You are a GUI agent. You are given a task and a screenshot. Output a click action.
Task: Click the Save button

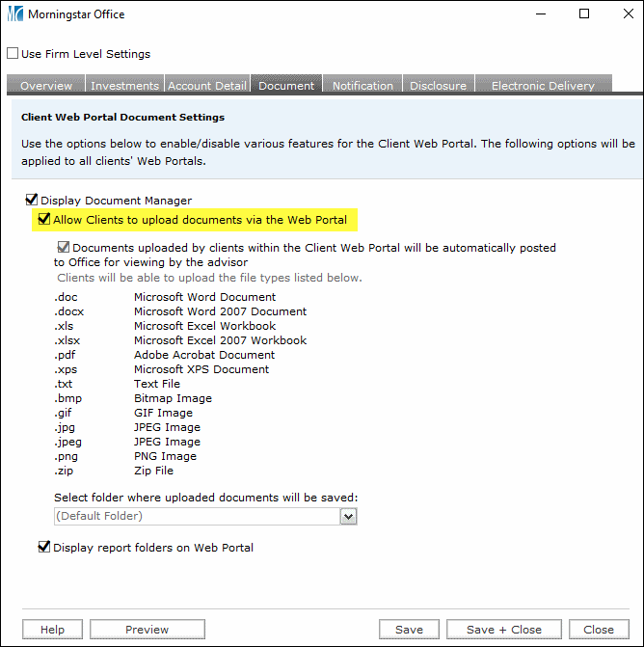(x=409, y=630)
